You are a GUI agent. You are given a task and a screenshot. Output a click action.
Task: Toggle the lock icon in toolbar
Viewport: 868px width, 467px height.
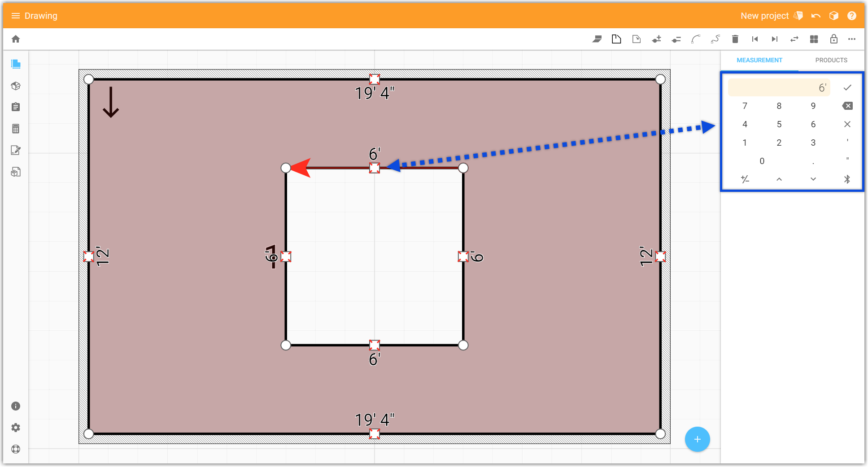(834, 39)
